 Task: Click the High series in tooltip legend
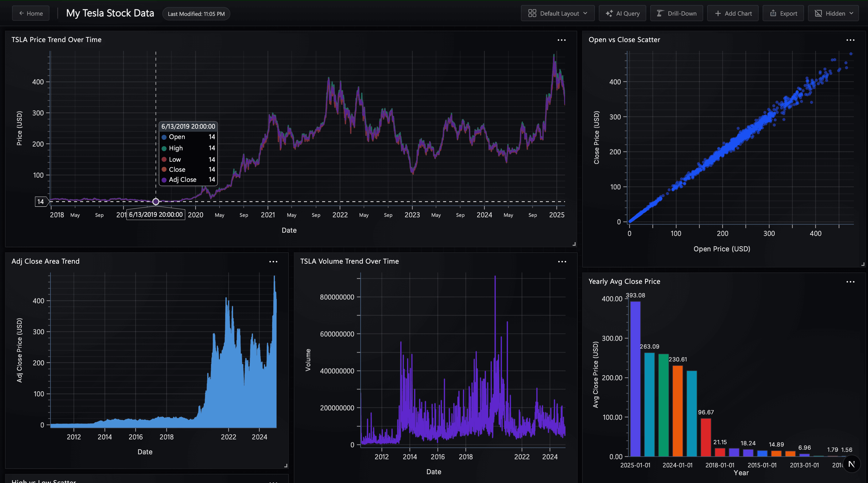[188, 148]
